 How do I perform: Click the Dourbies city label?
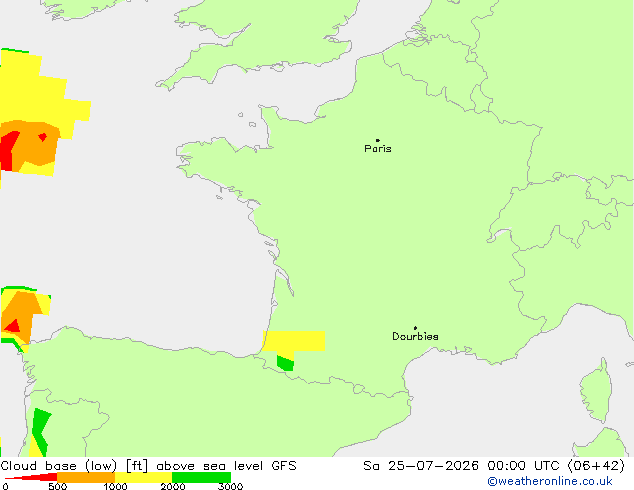[x=415, y=336]
